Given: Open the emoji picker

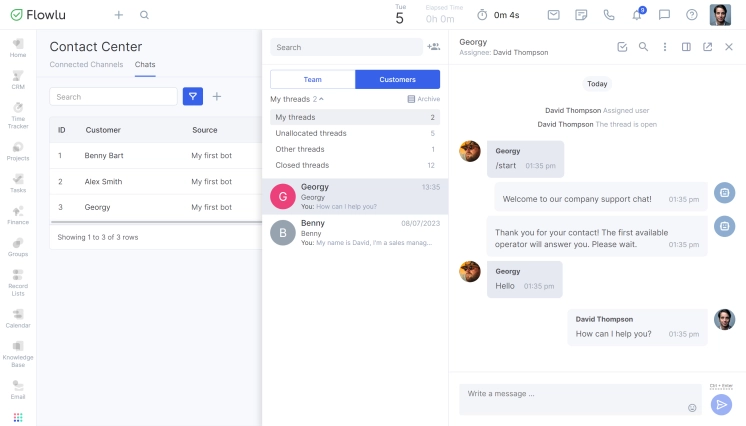Looking at the screenshot, I should [x=692, y=407].
